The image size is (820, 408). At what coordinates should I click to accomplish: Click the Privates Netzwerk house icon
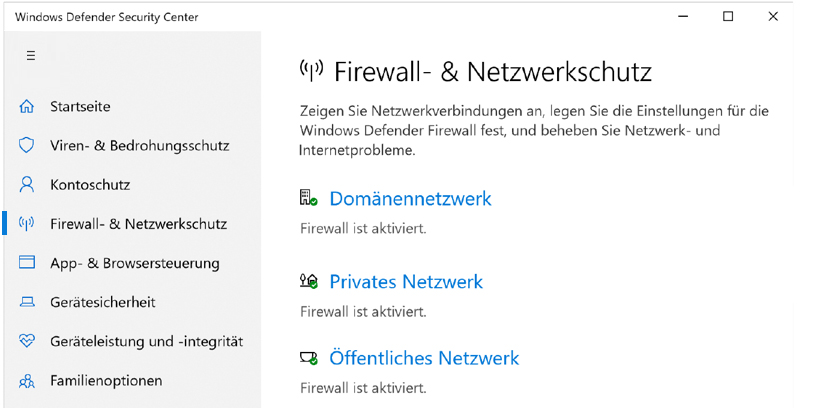[309, 281]
